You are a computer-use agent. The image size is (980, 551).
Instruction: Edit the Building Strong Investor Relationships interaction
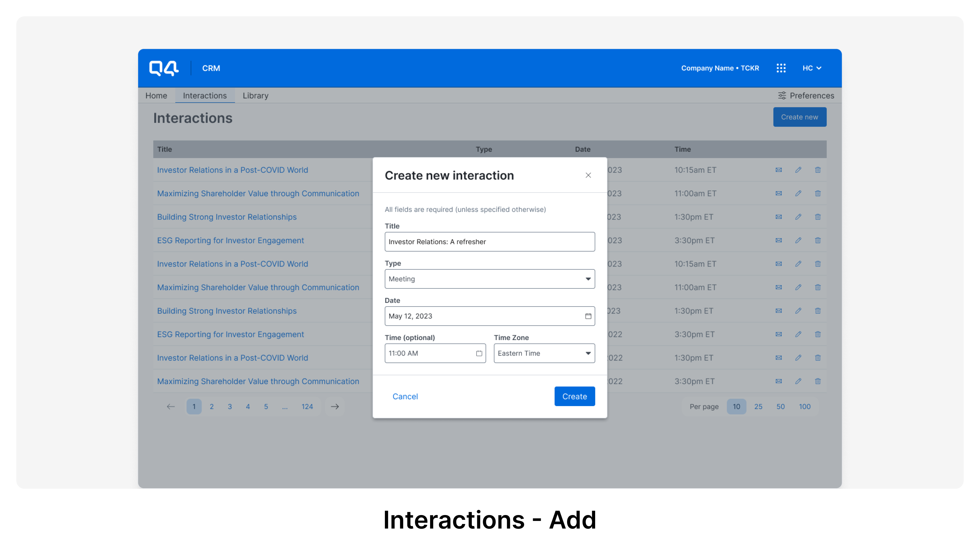click(798, 217)
